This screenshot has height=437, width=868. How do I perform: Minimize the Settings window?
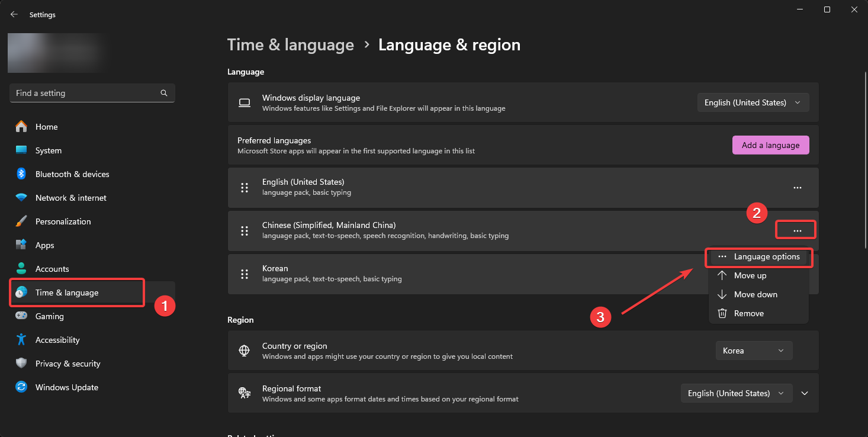pos(799,9)
